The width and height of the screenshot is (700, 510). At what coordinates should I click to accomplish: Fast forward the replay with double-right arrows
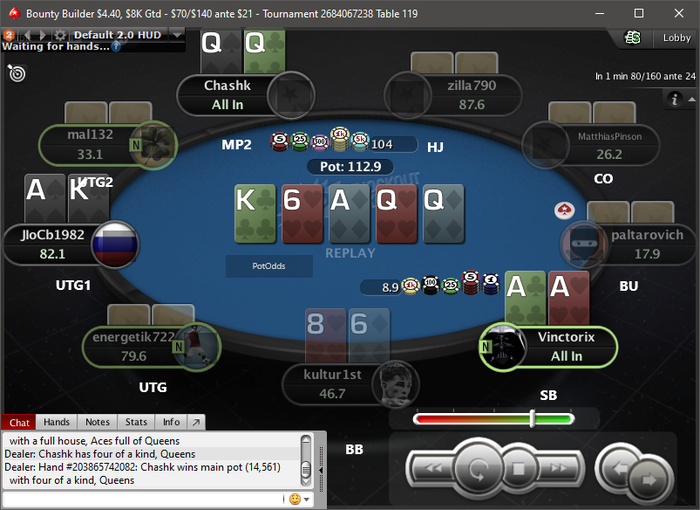559,468
